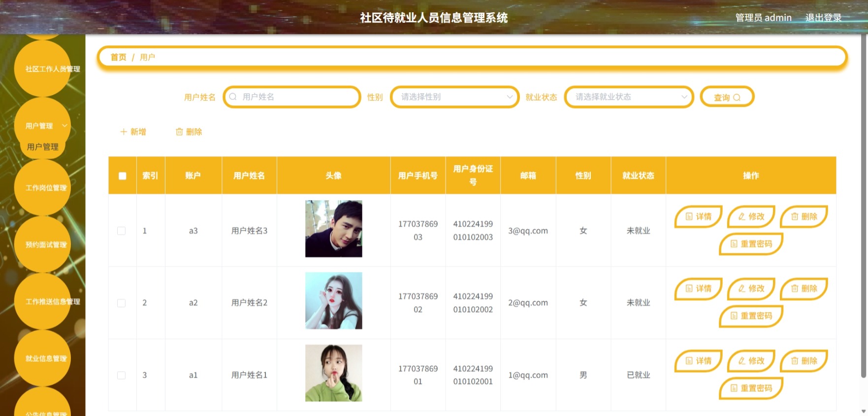Click 新增 to add a user

[133, 132]
